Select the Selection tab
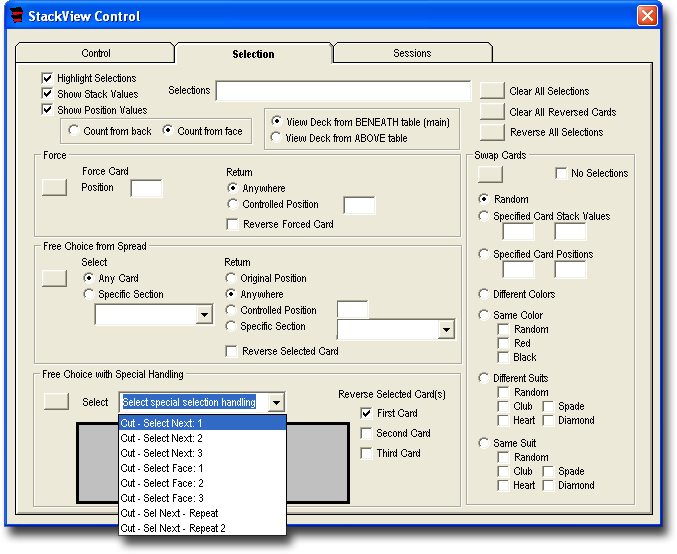The height and width of the screenshot is (554, 677). coord(253,54)
